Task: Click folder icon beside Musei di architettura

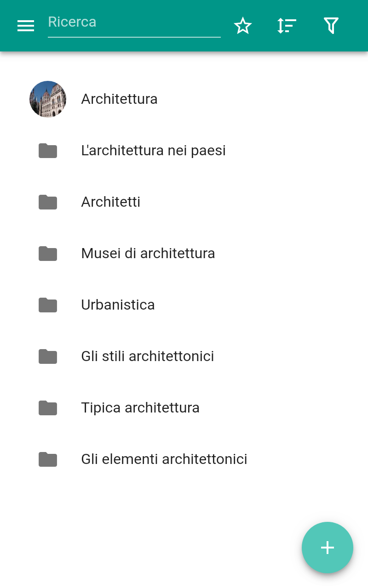Action: 48,254
